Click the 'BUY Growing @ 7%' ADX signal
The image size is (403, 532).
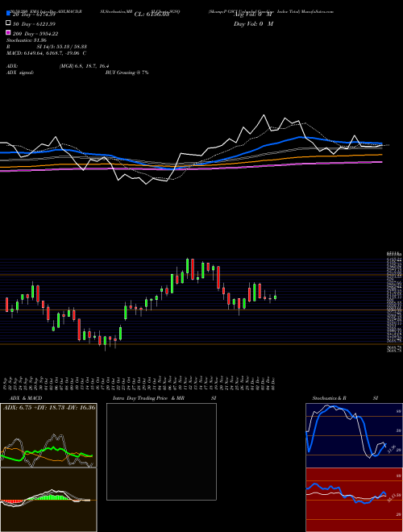pos(127,73)
